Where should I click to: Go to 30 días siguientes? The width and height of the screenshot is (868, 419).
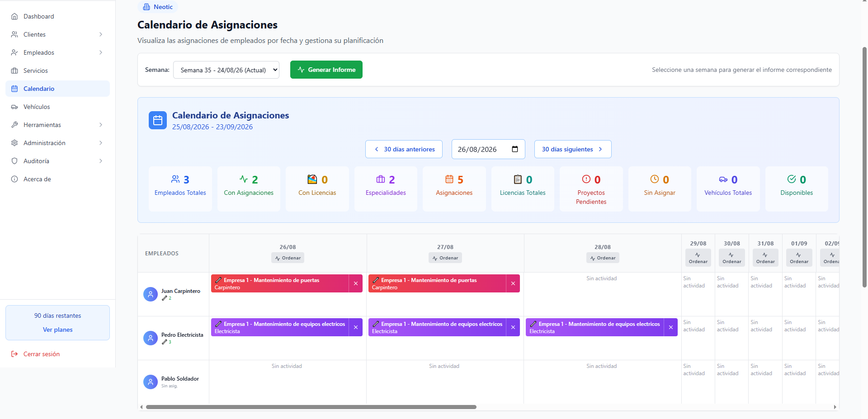pyautogui.click(x=573, y=149)
